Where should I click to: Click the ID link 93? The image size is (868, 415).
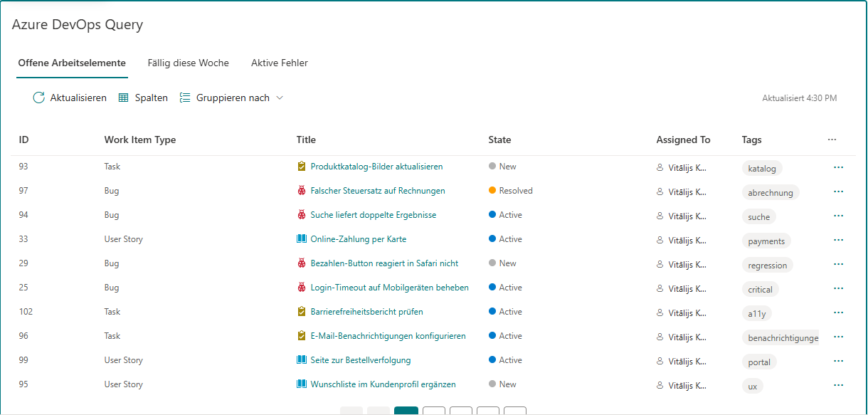coord(23,167)
